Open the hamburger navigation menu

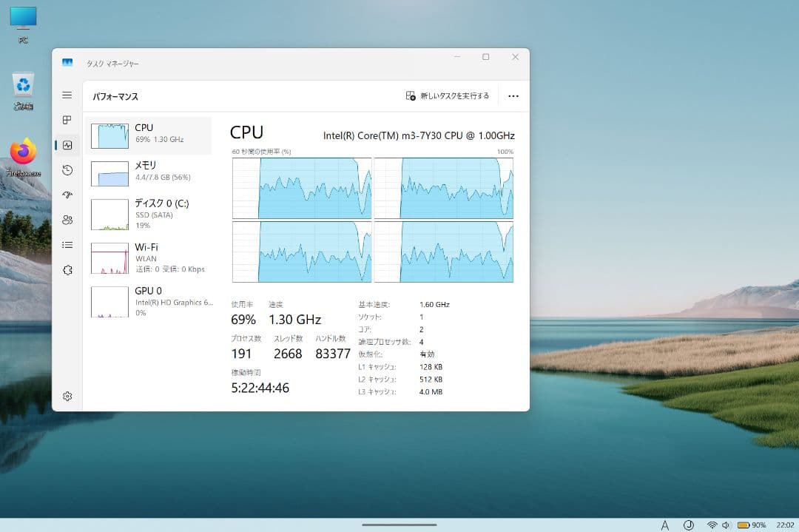[x=67, y=95]
